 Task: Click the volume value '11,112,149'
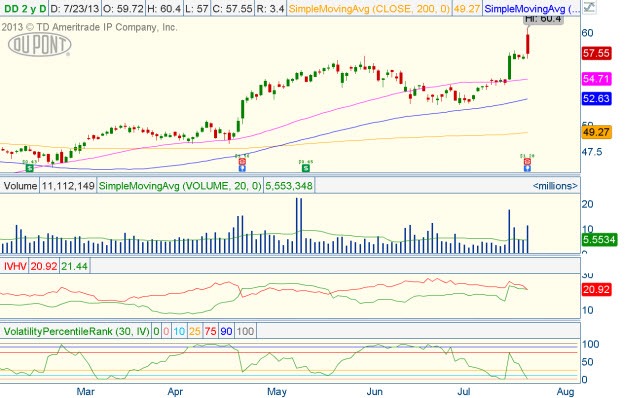pyautogui.click(x=68, y=186)
